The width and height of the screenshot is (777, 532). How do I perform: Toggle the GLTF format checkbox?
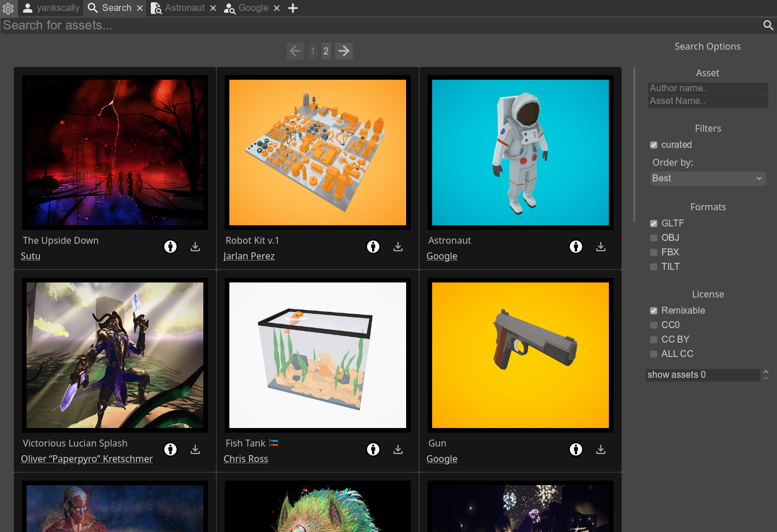653,224
